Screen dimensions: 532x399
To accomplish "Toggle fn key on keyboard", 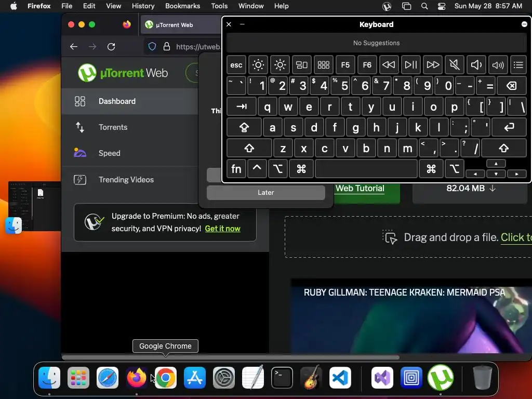I will (x=236, y=169).
